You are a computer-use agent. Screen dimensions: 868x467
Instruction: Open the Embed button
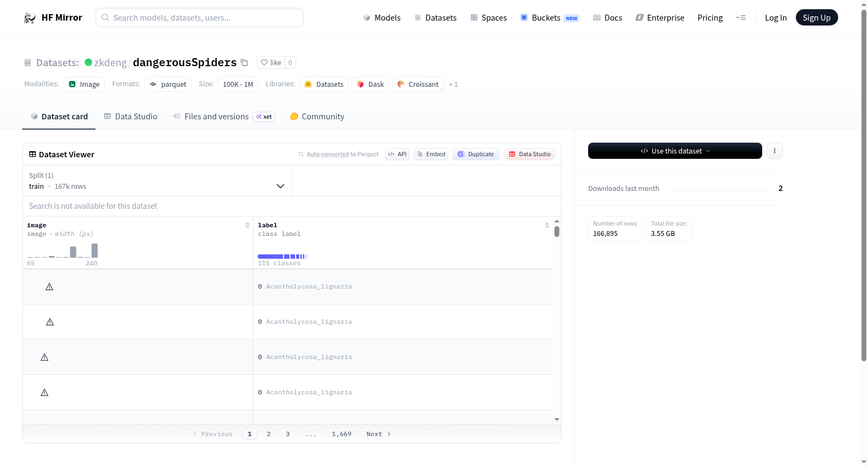pos(431,154)
